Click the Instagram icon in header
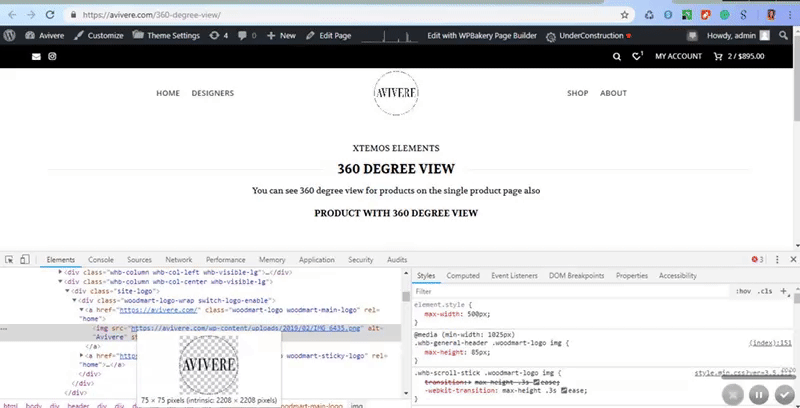 click(x=52, y=56)
